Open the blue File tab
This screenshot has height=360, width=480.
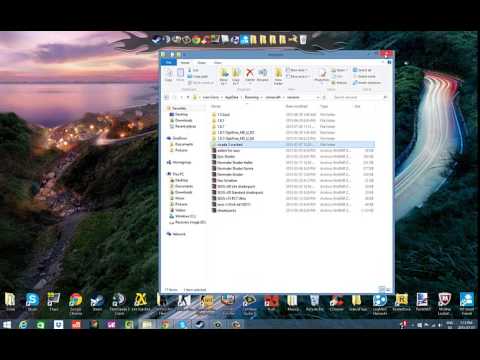pos(169,62)
